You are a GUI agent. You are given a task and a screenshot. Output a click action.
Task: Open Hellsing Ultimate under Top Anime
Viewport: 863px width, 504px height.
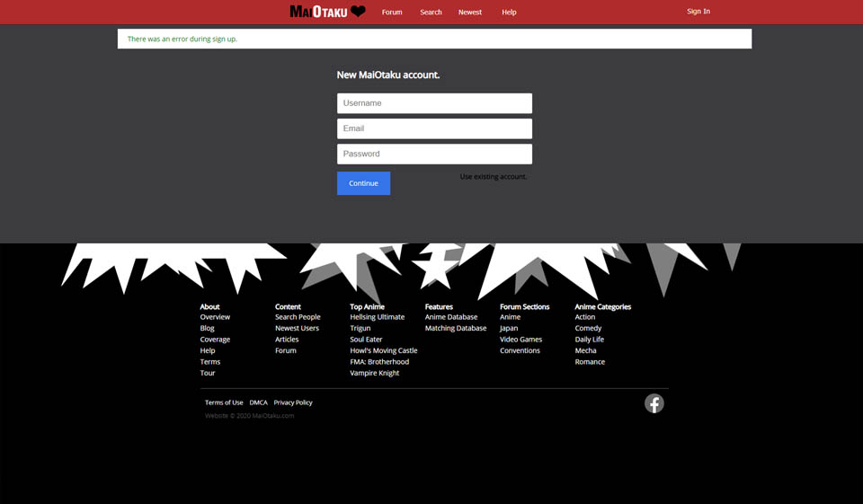(x=377, y=317)
